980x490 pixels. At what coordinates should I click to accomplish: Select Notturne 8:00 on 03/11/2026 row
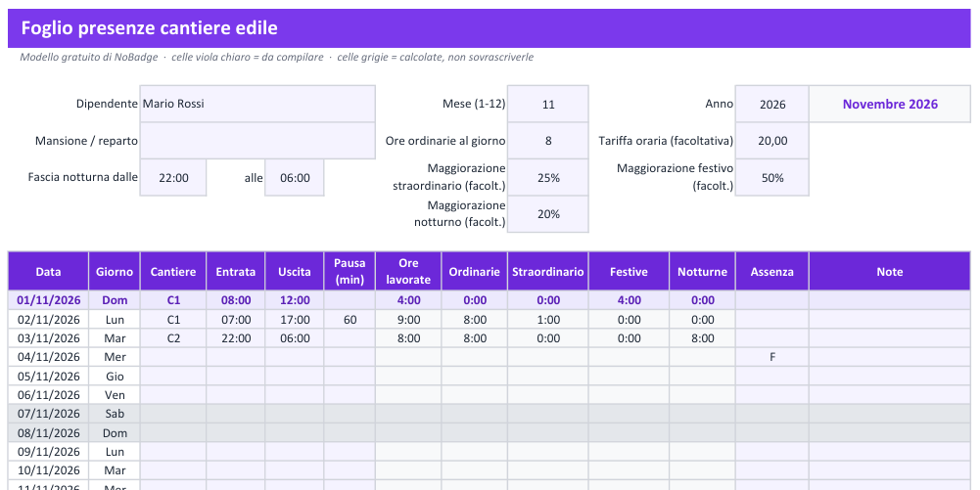(703, 338)
